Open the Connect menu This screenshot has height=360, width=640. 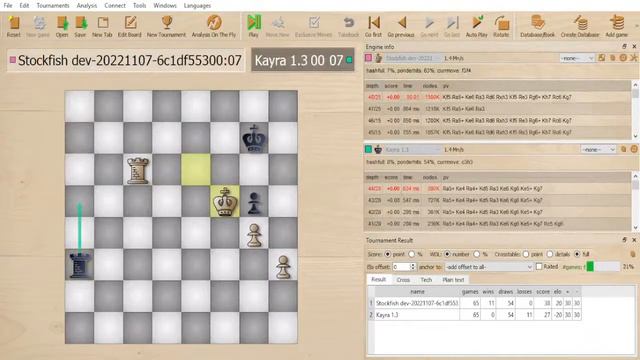(x=115, y=6)
